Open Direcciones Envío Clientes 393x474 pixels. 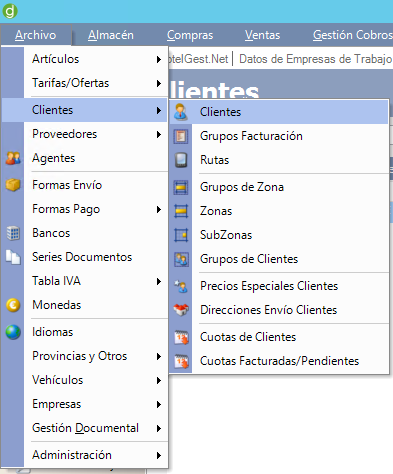279,310
